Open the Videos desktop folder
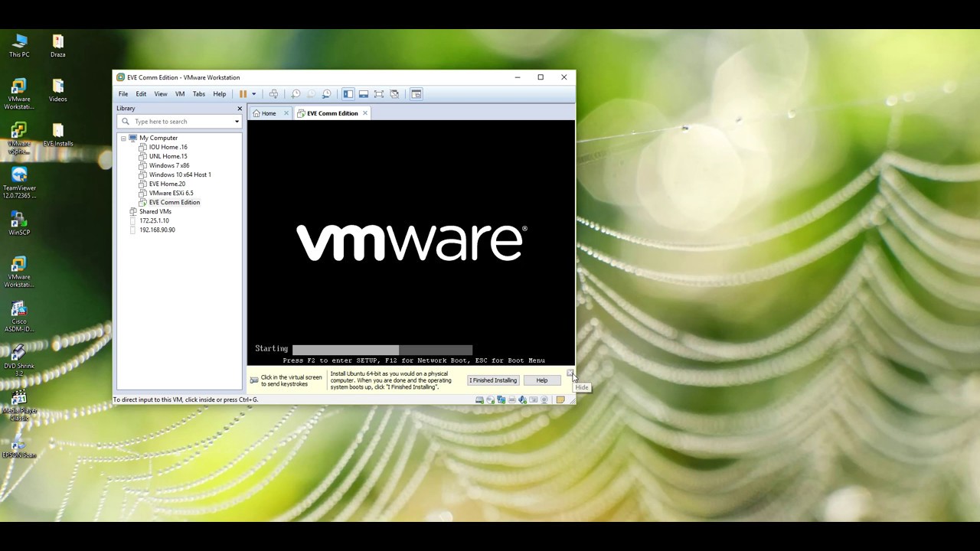Image resolution: width=980 pixels, height=551 pixels. tap(58, 90)
